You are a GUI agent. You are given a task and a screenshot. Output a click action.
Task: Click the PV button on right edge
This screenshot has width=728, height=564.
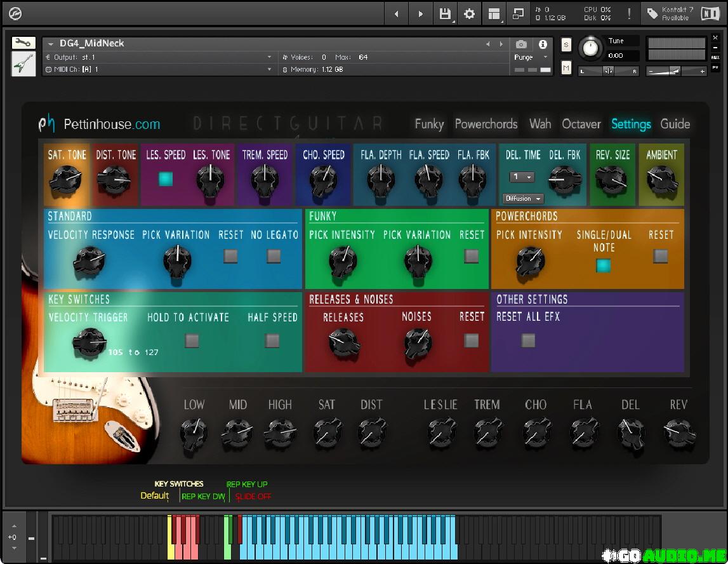click(x=715, y=68)
